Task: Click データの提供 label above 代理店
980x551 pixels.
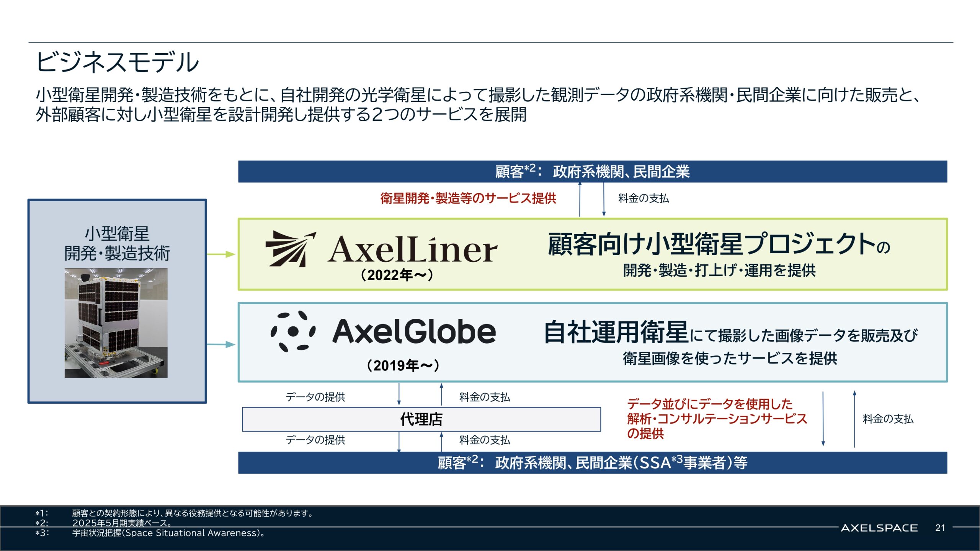Action: [315, 397]
